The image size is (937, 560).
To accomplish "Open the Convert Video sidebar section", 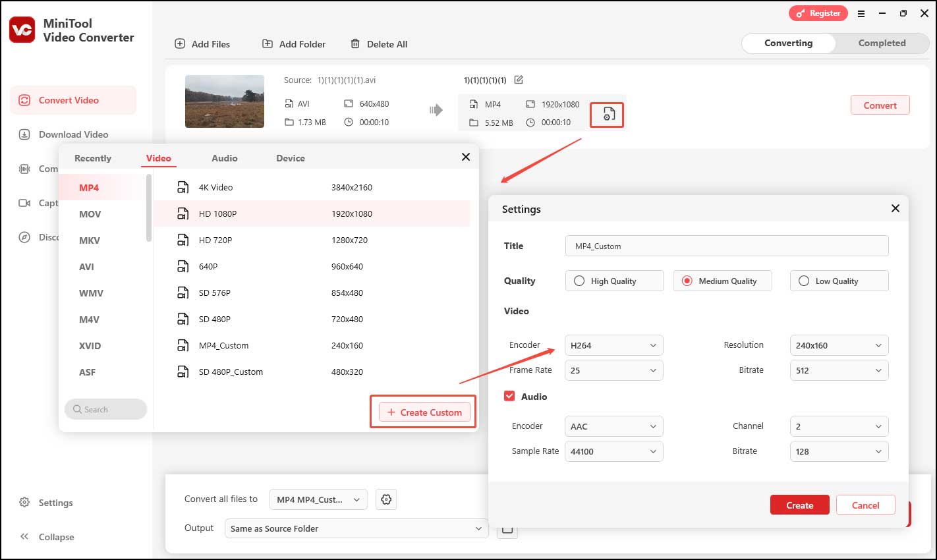I will [73, 100].
